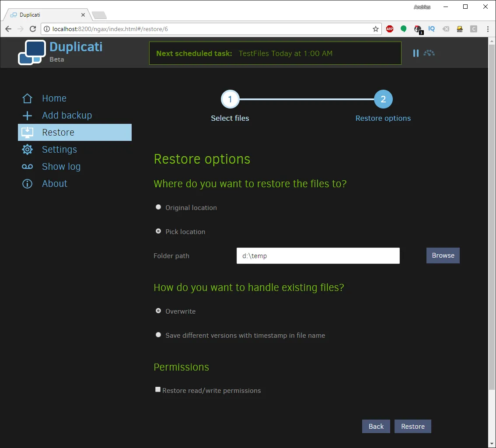Select the Restore sidebar entry
The width and height of the screenshot is (496, 448).
point(75,132)
